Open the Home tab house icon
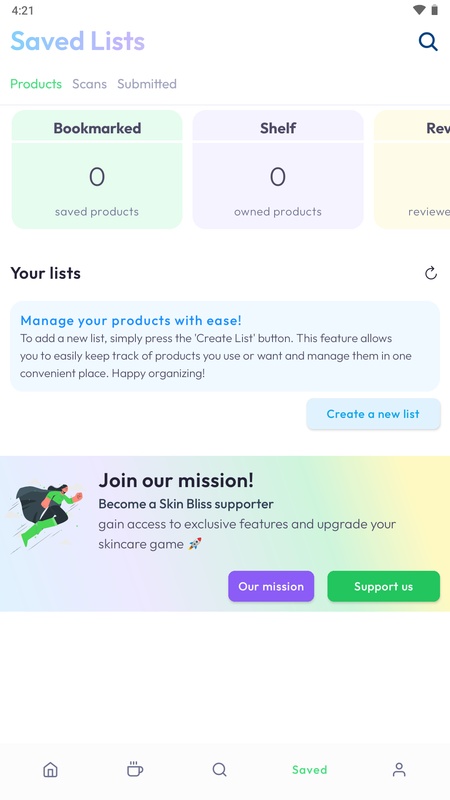The width and height of the screenshot is (450, 800). click(50, 769)
